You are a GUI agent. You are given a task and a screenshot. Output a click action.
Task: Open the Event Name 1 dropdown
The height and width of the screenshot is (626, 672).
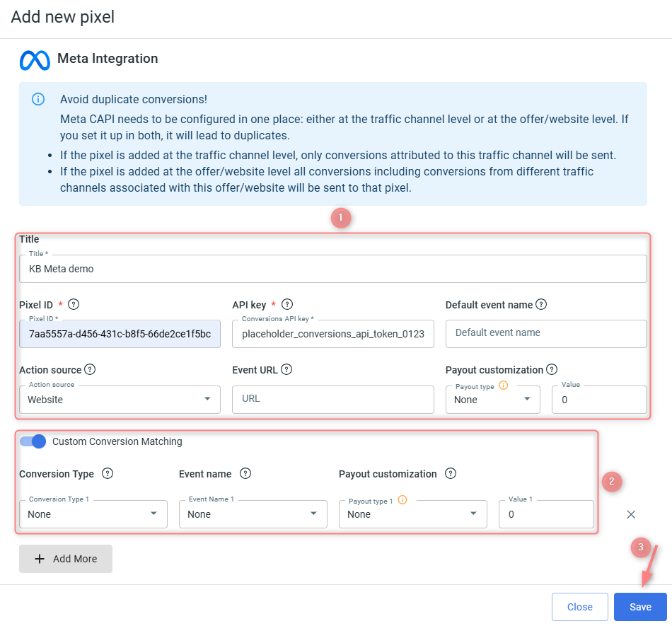253,514
